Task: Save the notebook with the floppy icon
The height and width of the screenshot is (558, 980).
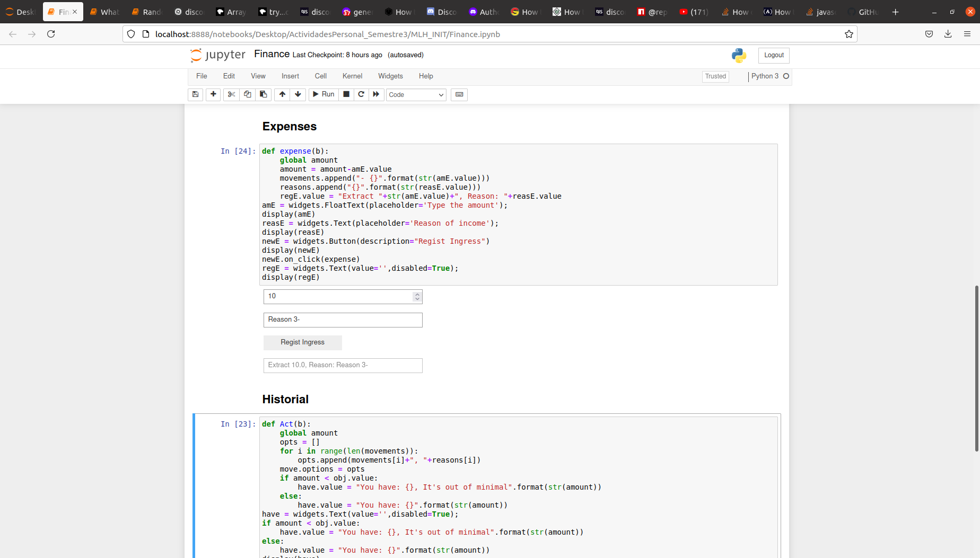Action: (x=195, y=94)
